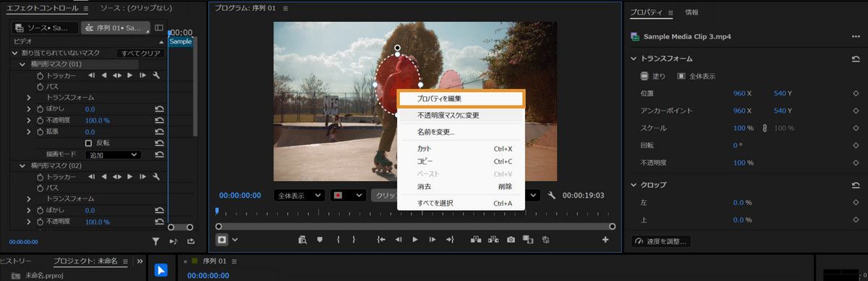Expand トランスフォーム under Mask (01)

[29, 98]
